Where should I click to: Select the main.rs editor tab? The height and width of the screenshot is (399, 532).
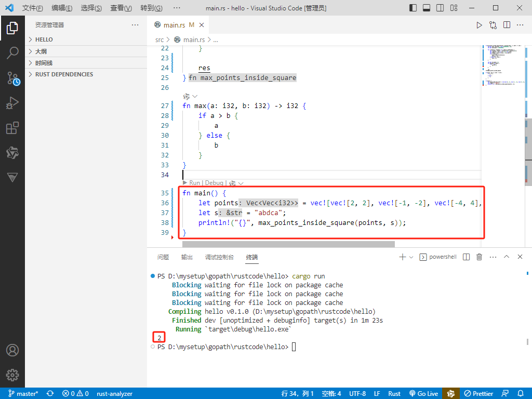(x=178, y=25)
